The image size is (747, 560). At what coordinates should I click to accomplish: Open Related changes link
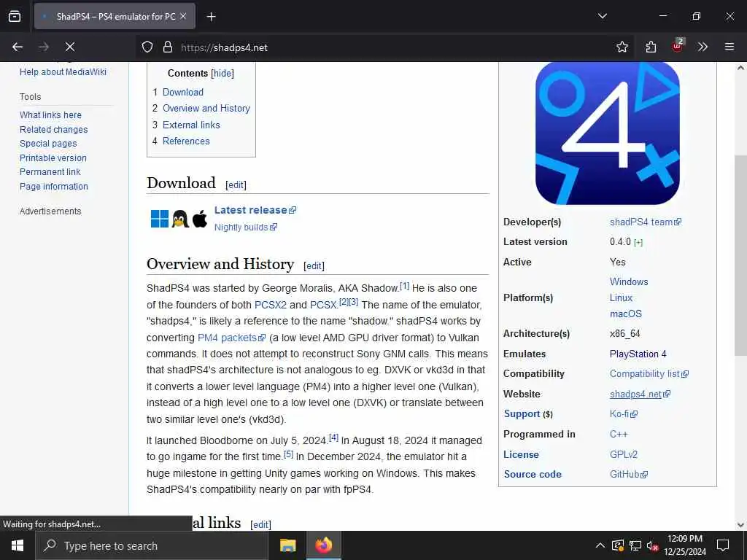[54, 130]
